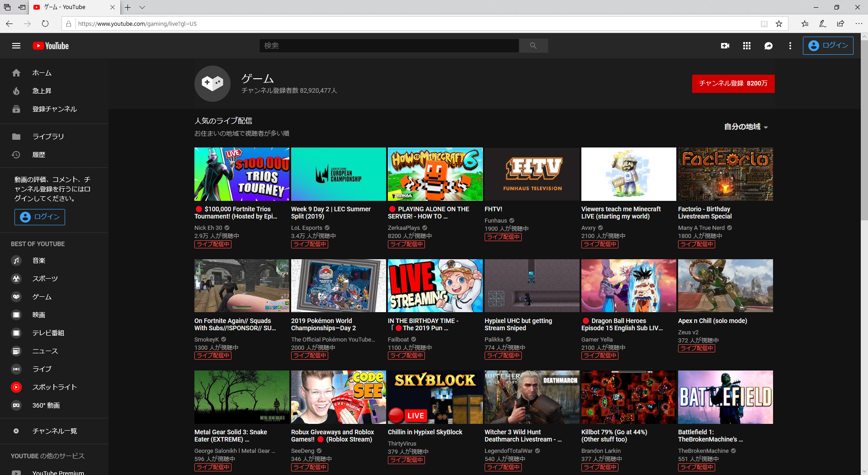Focus the 検索 search field

389,46
